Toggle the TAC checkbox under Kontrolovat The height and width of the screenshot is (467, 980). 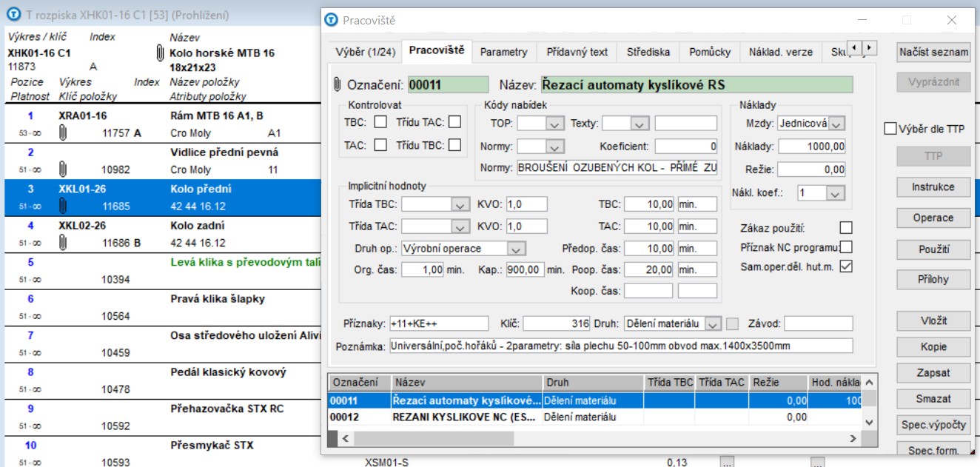click(380, 145)
